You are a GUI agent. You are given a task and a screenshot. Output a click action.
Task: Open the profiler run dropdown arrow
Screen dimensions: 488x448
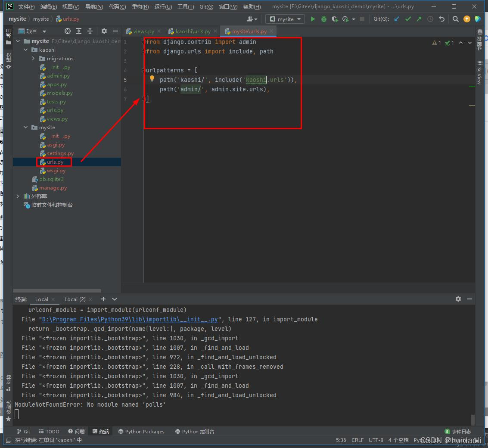coord(354,19)
